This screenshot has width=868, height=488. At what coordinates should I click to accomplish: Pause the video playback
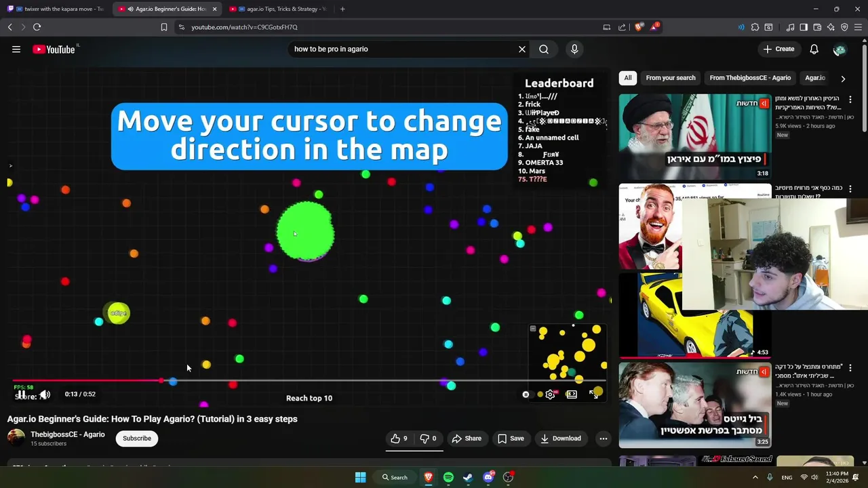(x=22, y=394)
